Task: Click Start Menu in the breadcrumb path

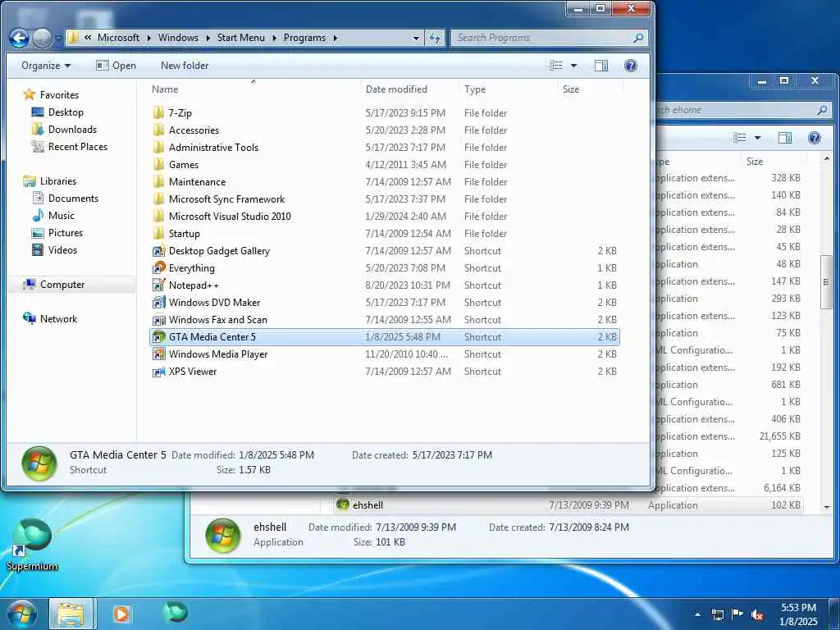Action: (x=240, y=38)
